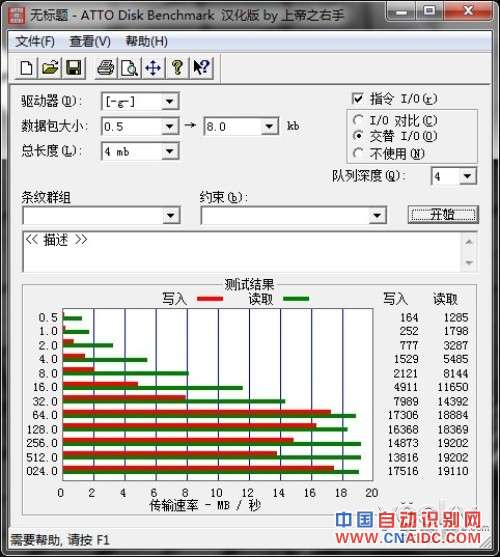Screen dimensions: 500x557
Task: Open the 查看(V) menu
Action: [x=90, y=42]
